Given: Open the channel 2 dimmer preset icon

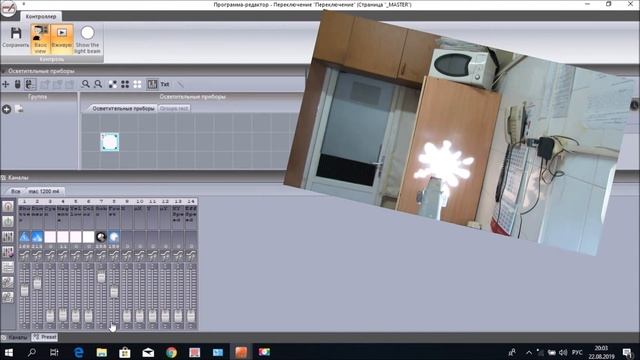Looking at the screenshot, I should coord(37,237).
